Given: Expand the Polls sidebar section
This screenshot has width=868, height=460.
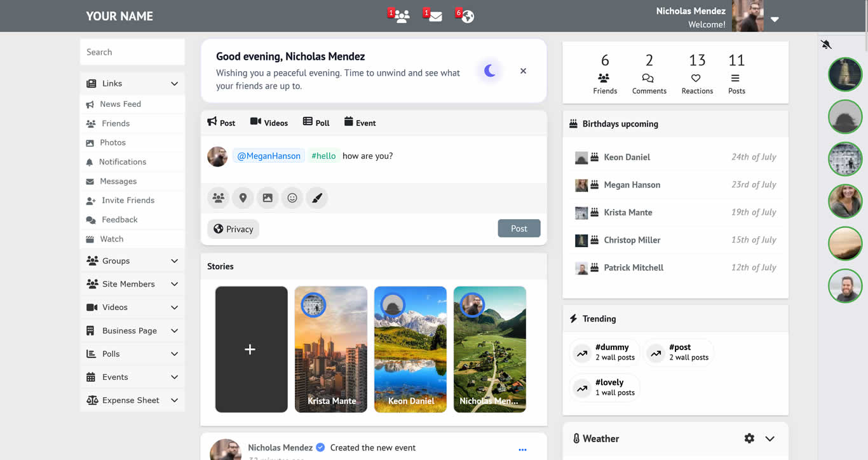Looking at the screenshot, I should (x=132, y=354).
